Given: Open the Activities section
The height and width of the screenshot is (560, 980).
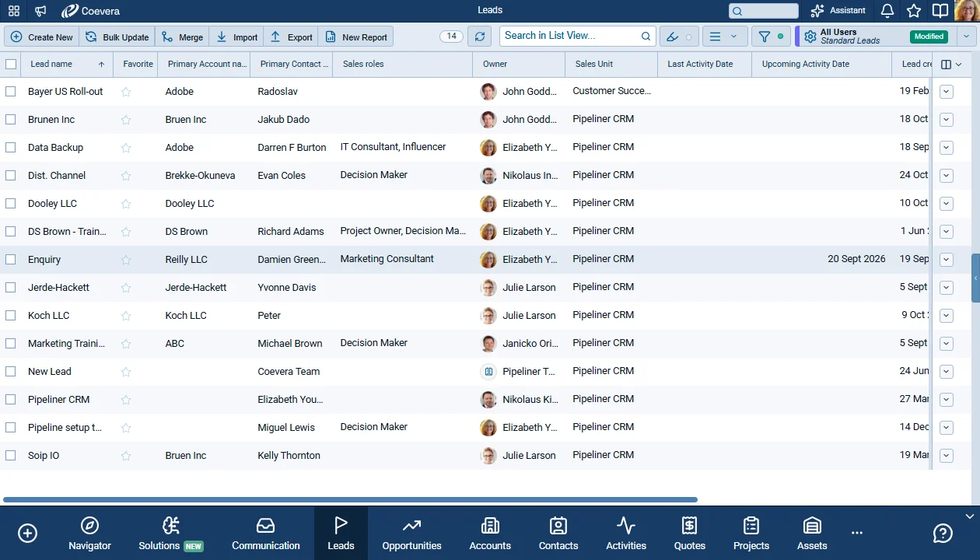Looking at the screenshot, I should pyautogui.click(x=626, y=534).
